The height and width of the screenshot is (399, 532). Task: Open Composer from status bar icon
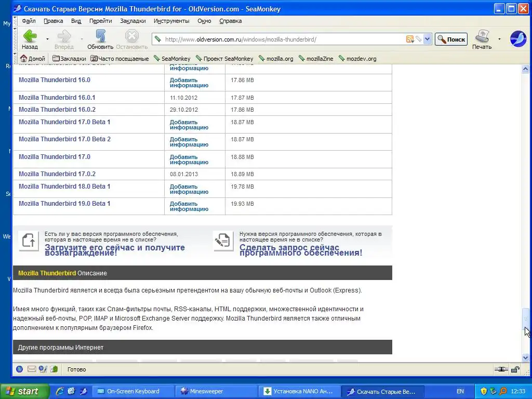[43, 369]
